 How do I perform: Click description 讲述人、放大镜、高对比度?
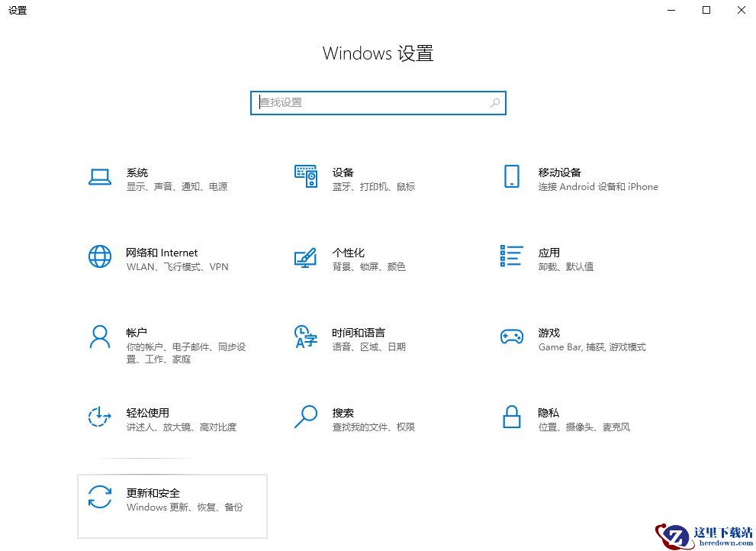click(182, 427)
